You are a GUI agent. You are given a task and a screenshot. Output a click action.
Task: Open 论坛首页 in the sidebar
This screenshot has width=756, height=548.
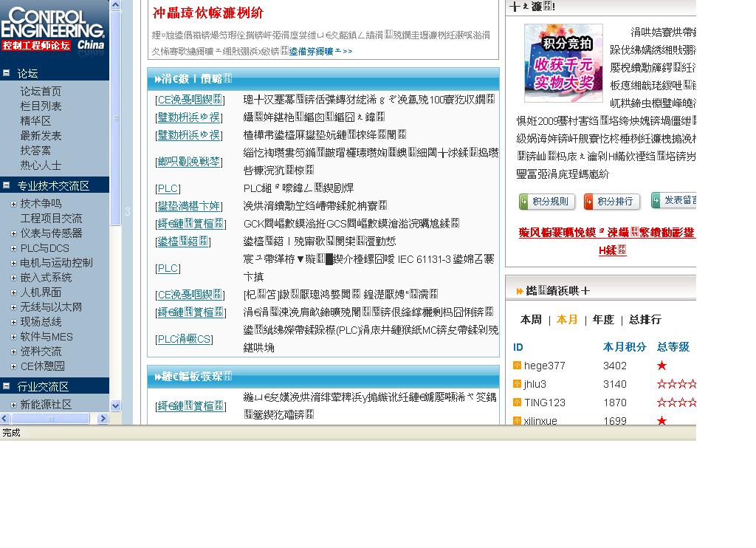(41, 92)
